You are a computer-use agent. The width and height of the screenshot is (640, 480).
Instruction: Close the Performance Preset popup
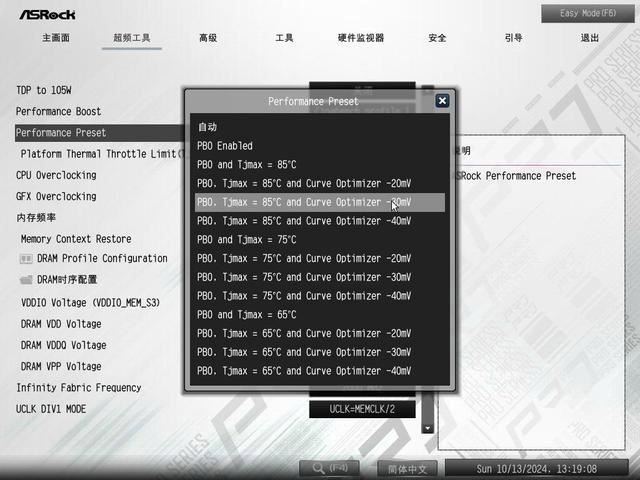(442, 101)
